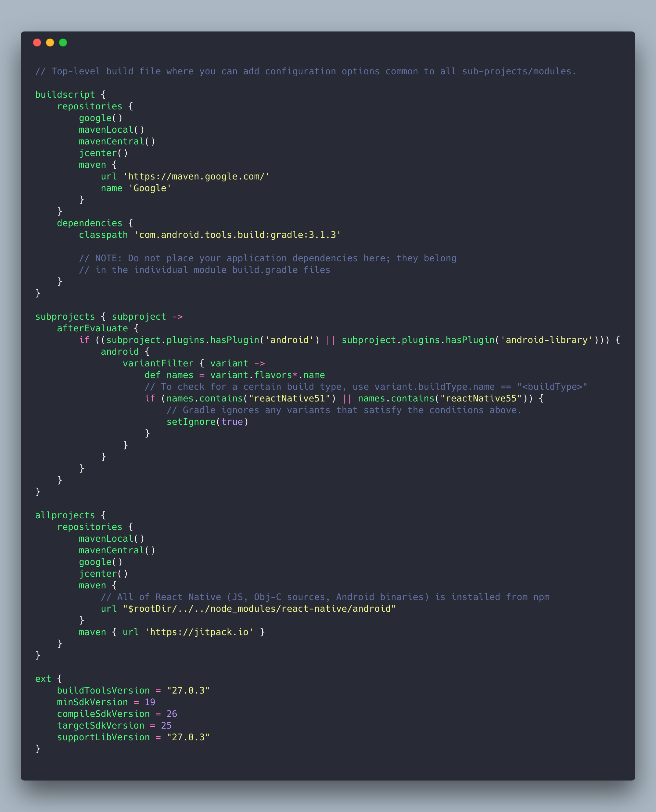Click the red close dot
Screen dimensions: 656x812
(x=37, y=43)
